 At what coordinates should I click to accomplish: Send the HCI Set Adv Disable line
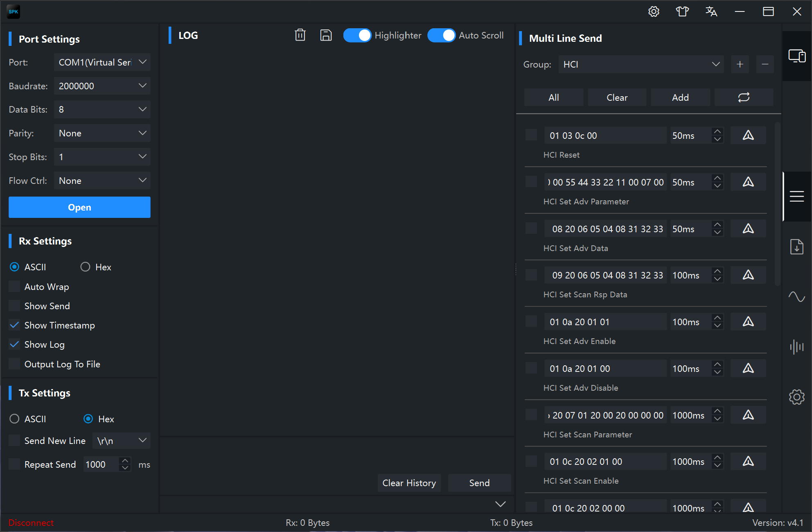(748, 368)
